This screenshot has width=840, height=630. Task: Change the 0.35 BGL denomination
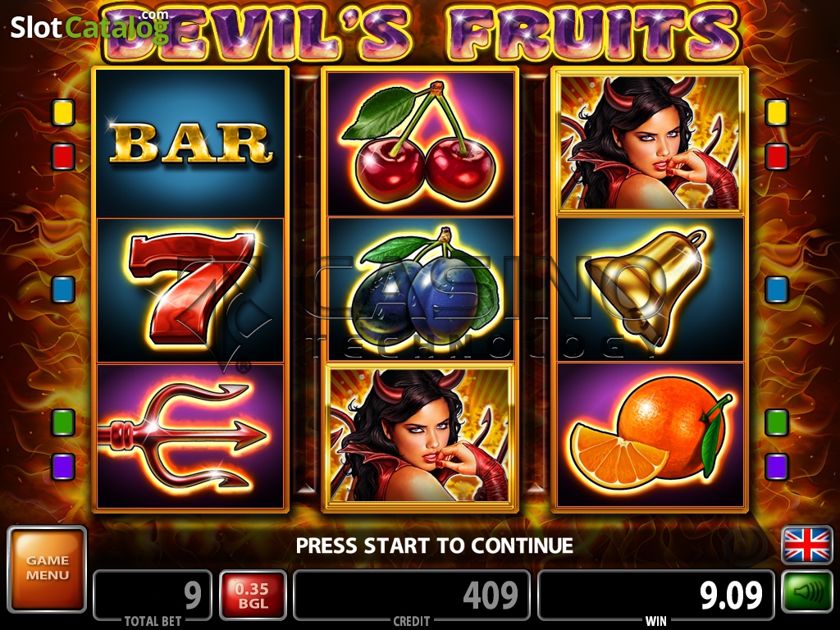(253, 596)
